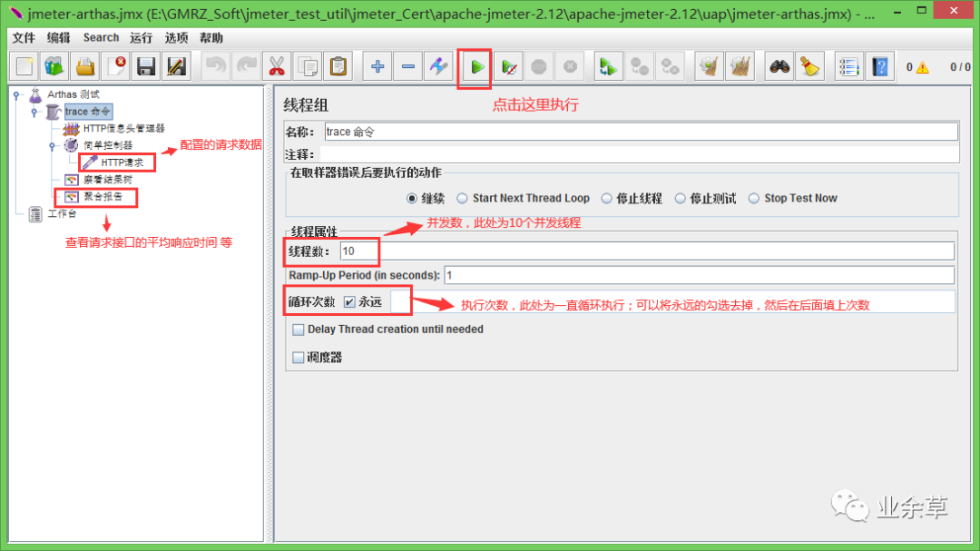The image size is (980, 551).
Task: Stop all remote engines icon
Action: point(639,66)
